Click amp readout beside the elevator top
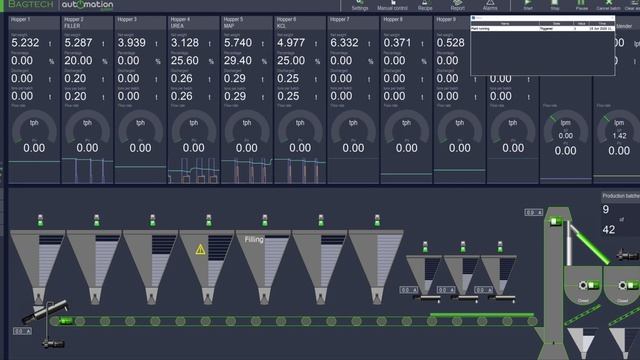 click(533, 212)
